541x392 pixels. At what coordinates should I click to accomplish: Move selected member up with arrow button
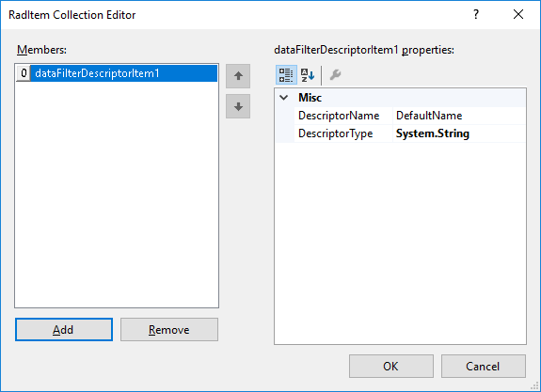point(238,76)
